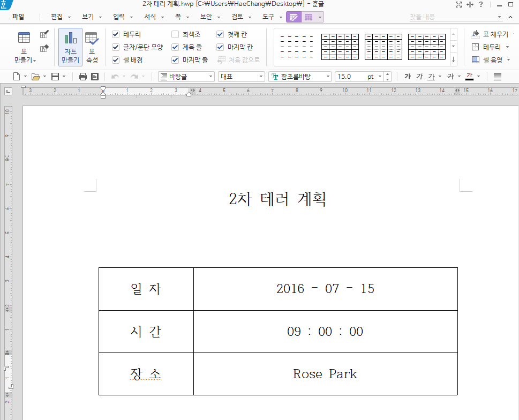
Task: Open the 보안 menu
Action: [x=206, y=17]
